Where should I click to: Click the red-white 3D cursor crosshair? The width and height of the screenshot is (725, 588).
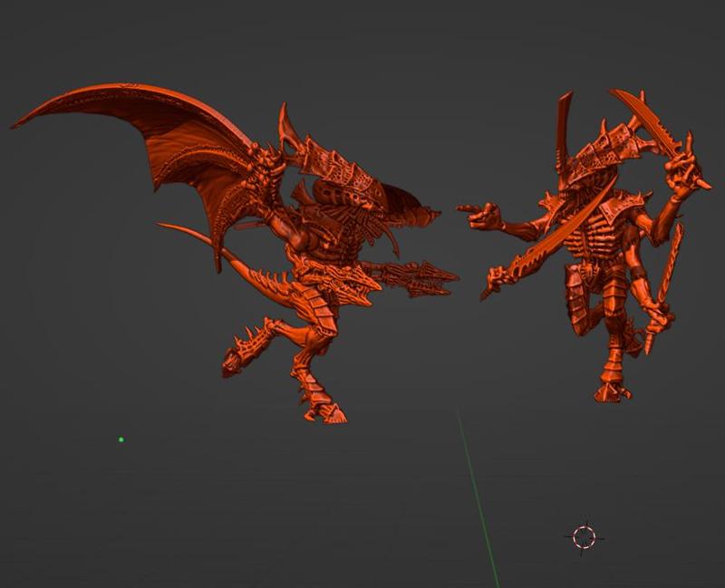(584, 537)
